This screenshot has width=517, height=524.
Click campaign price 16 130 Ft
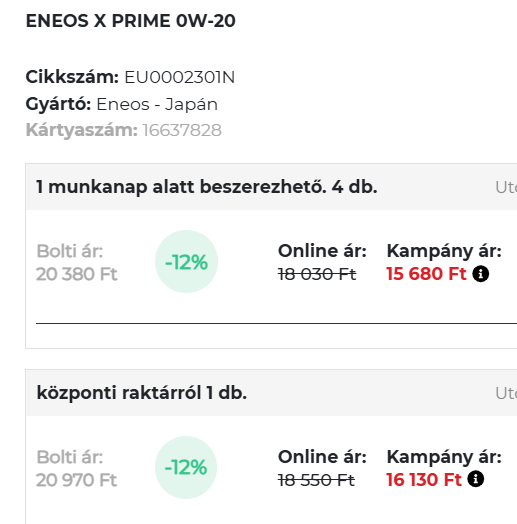[x=424, y=480]
